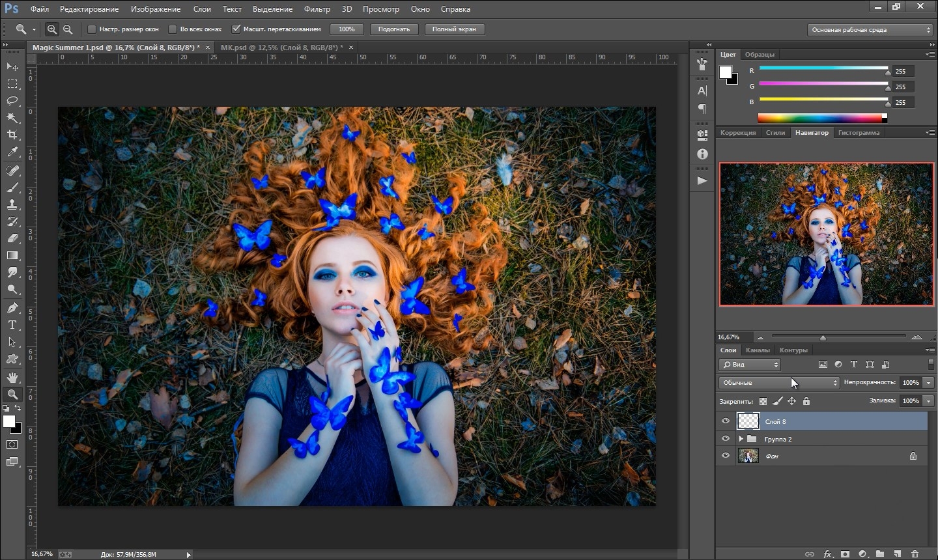Select the Clone Stamp tool
The width and height of the screenshot is (938, 560).
[12, 204]
